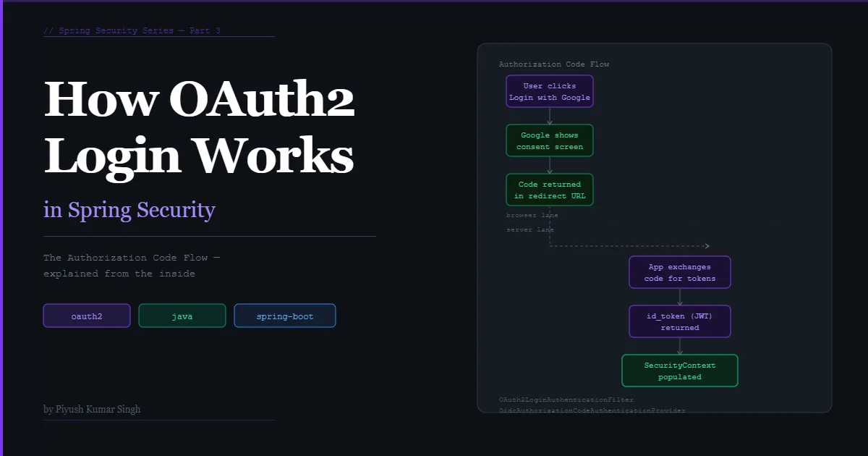Click the 'SecurityContext populated' box

(680, 371)
